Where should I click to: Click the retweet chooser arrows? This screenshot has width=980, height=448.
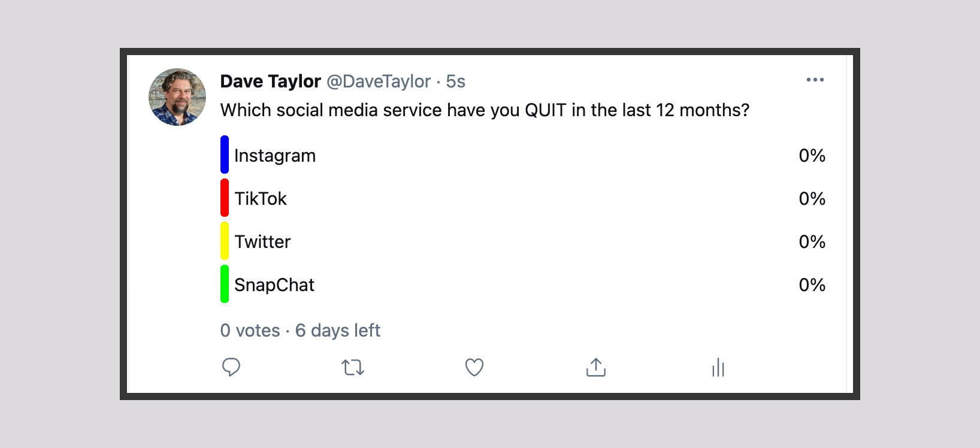click(353, 367)
